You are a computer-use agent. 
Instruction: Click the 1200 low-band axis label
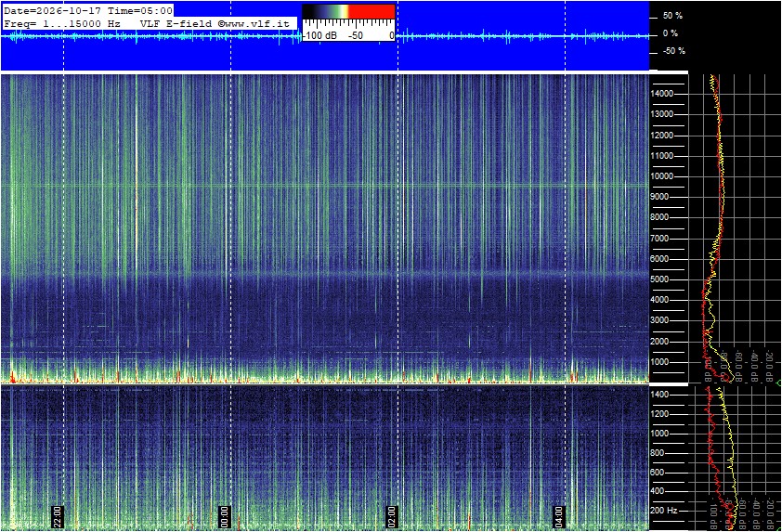659,414
